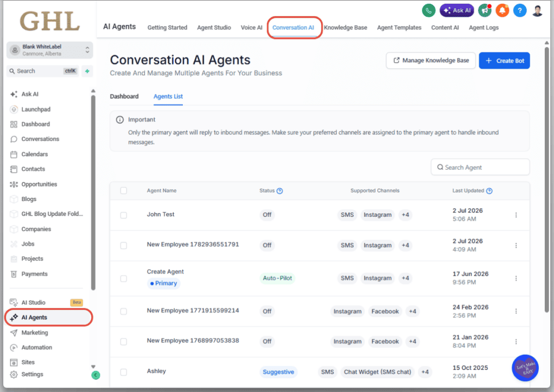554x392 pixels.
Task: Open the purple heart chat widget
Action: click(525, 368)
